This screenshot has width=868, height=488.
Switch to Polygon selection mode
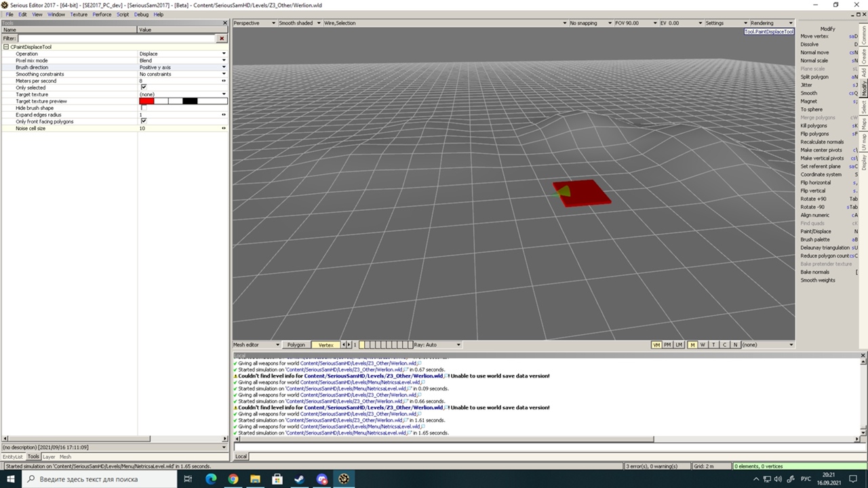(296, 345)
